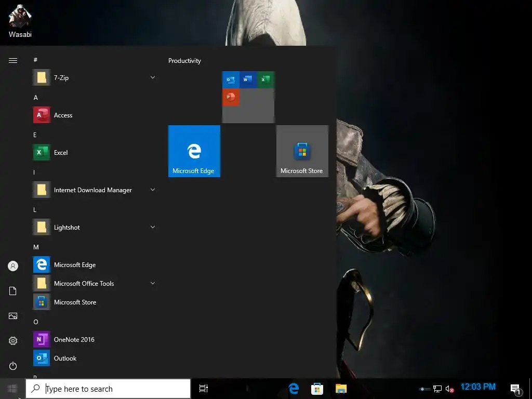Image resolution: width=532 pixels, height=399 pixels.
Task: Jump to letter E section header
Action: click(35, 135)
